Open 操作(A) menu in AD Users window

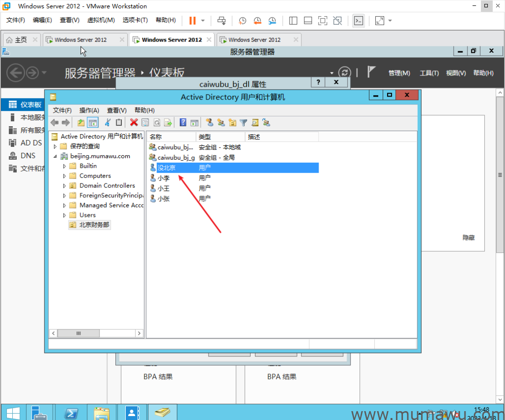click(x=89, y=110)
